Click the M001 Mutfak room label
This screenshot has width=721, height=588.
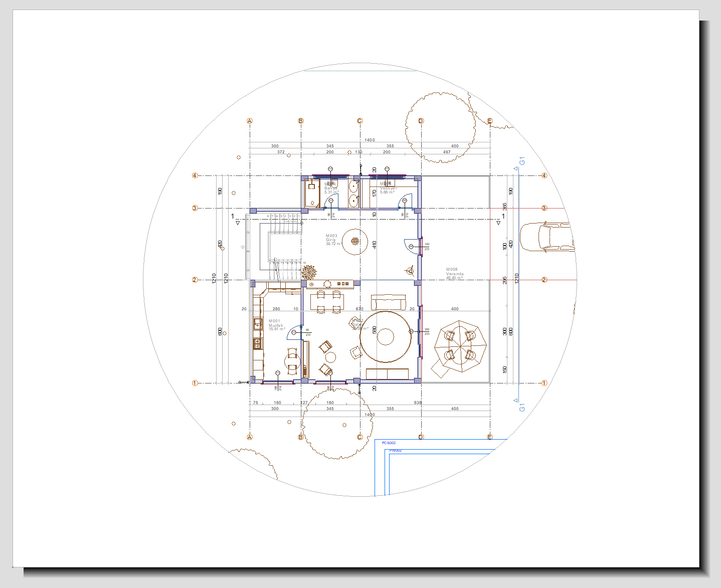pos(276,325)
